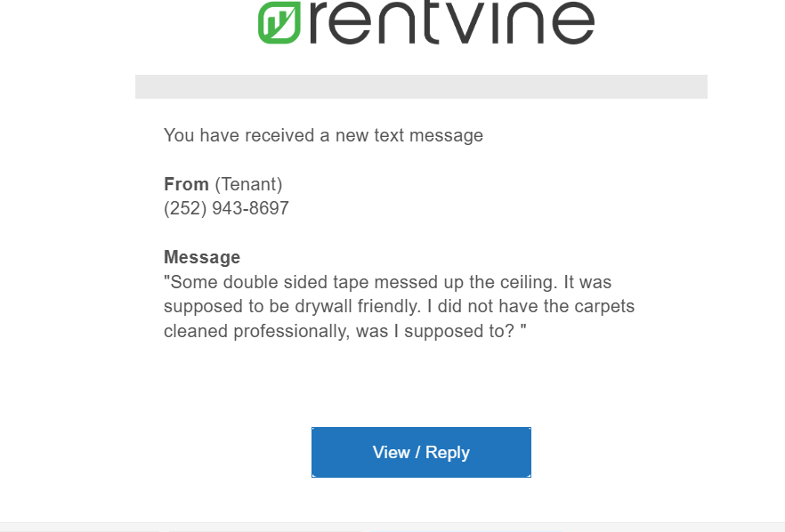785x532 pixels.
Task: Open the View / Reply button
Action: (421, 453)
